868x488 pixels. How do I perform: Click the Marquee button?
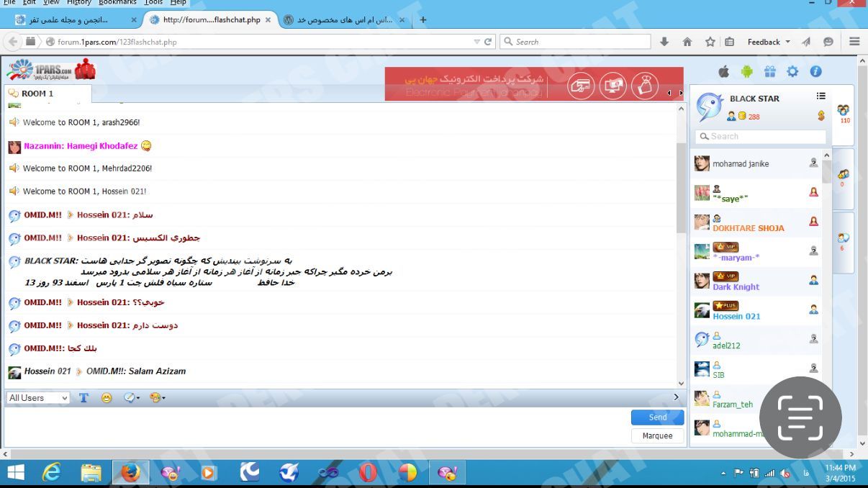(x=658, y=435)
